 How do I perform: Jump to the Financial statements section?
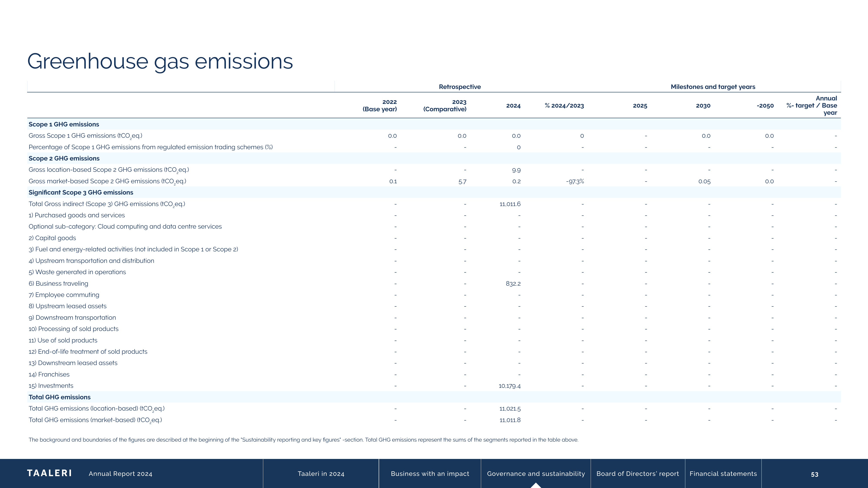coord(723,473)
